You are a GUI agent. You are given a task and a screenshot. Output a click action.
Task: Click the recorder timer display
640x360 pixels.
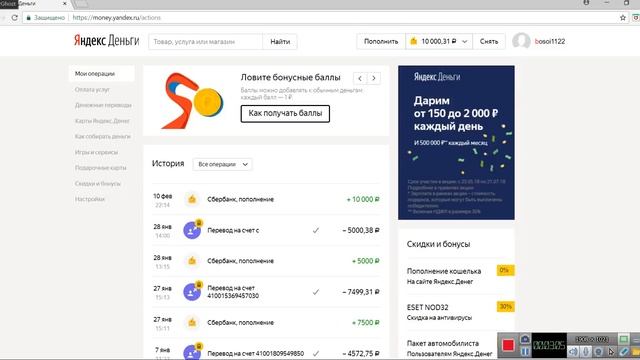(549, 345)
